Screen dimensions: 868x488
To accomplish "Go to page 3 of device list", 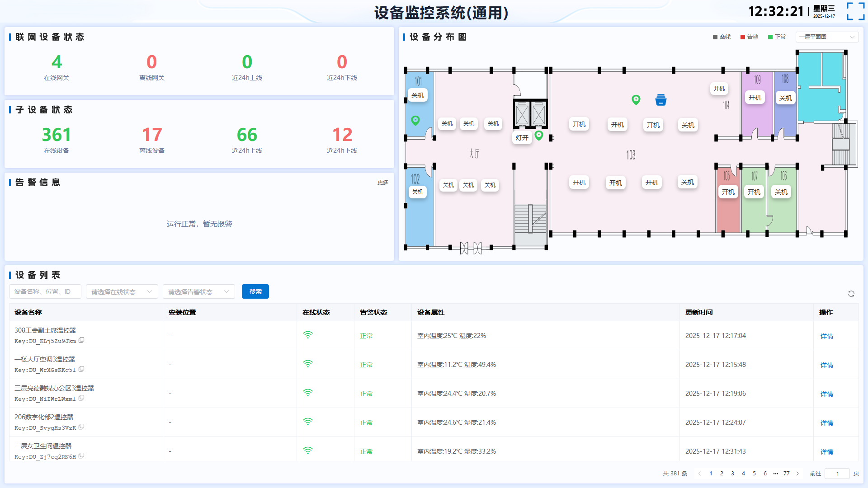I will (x=732, y=474).
